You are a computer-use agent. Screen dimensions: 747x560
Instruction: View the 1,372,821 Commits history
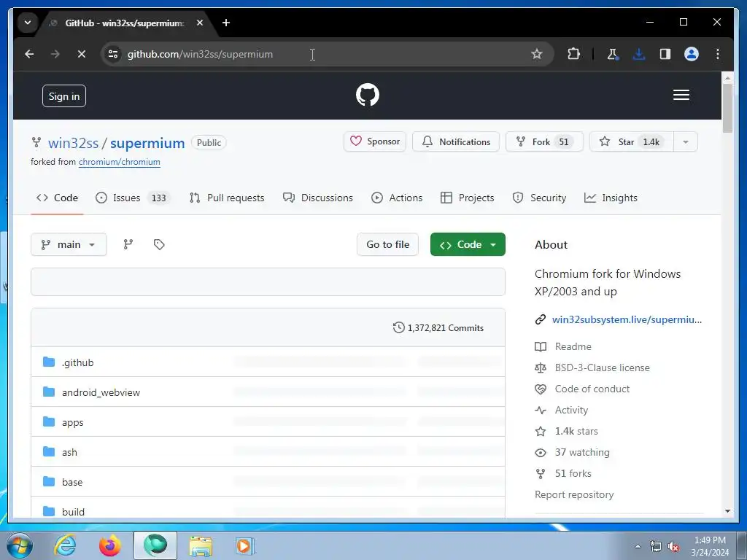438,327
